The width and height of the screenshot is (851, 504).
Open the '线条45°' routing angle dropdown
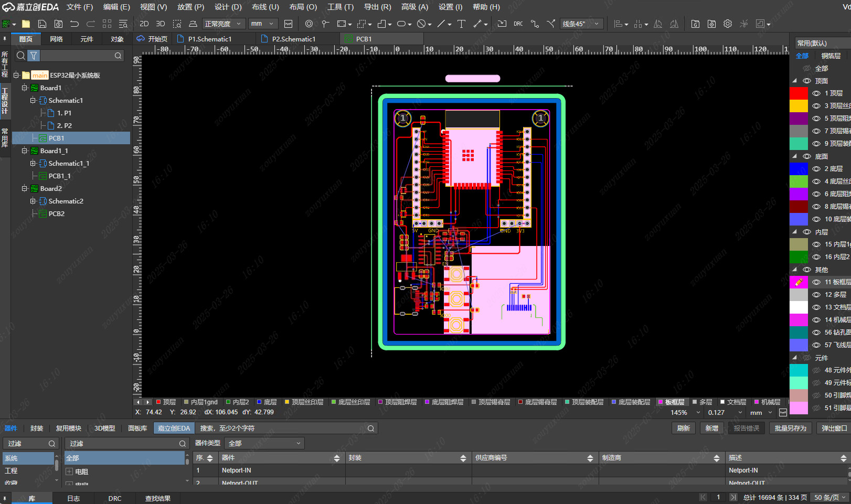[x=581, y=24]
